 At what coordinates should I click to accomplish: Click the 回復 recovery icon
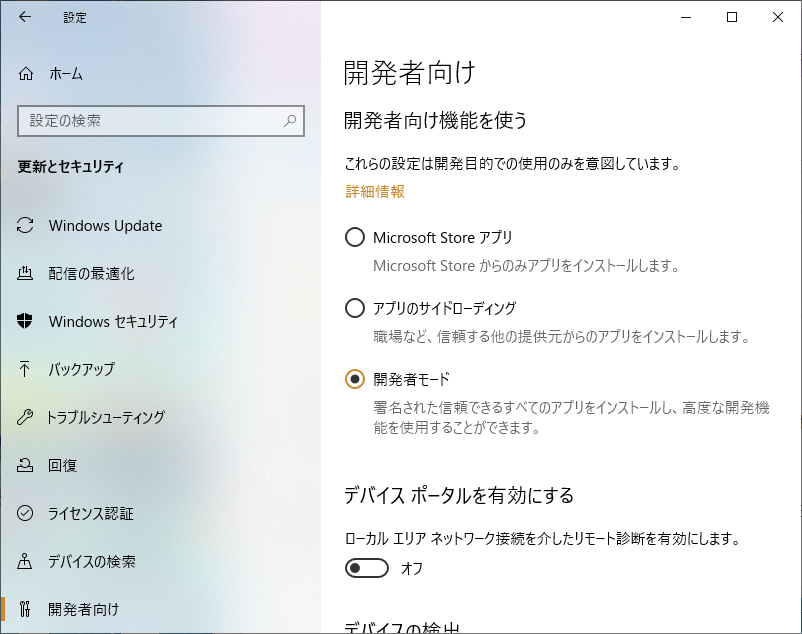point(25,465)
